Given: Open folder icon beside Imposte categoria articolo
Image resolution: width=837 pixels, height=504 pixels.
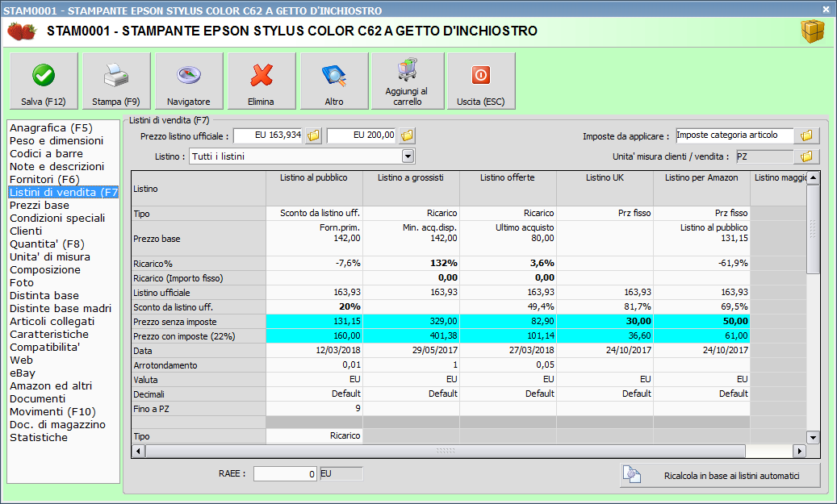Looking at the screenshot, I should [x=806, y=136].
